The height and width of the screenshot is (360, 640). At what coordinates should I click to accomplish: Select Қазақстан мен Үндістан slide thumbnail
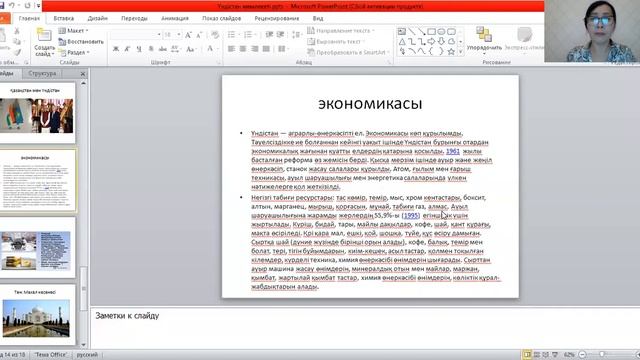37,112
